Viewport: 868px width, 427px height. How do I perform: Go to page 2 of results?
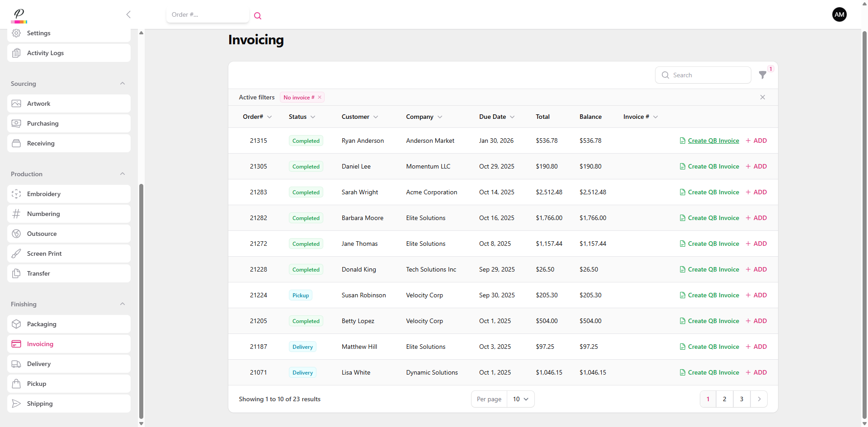point(724,399)
